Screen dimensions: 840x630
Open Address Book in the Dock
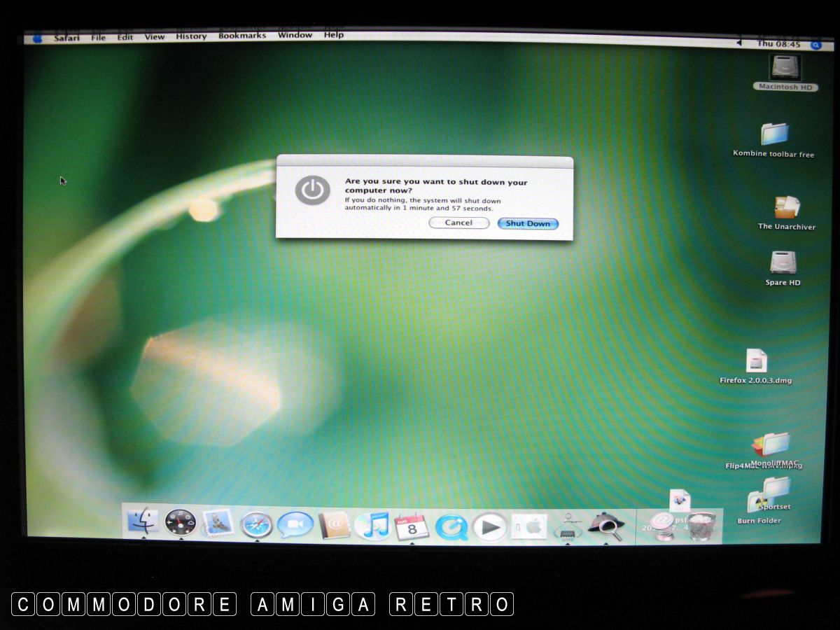point(334,525)
